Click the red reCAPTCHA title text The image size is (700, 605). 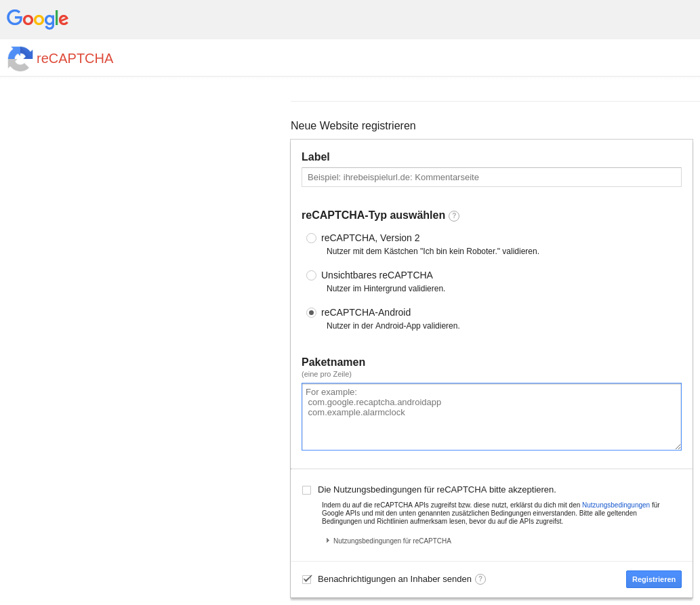(75, 58)
